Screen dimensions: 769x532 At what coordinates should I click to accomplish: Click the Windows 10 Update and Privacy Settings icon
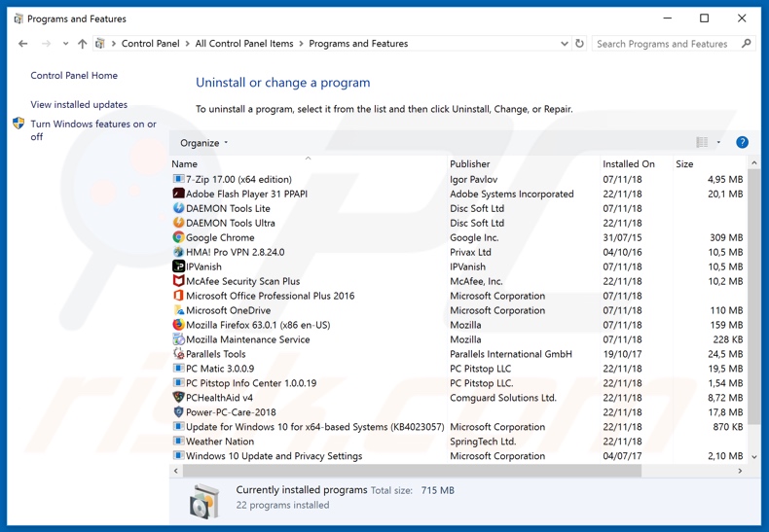click(178, 455)
